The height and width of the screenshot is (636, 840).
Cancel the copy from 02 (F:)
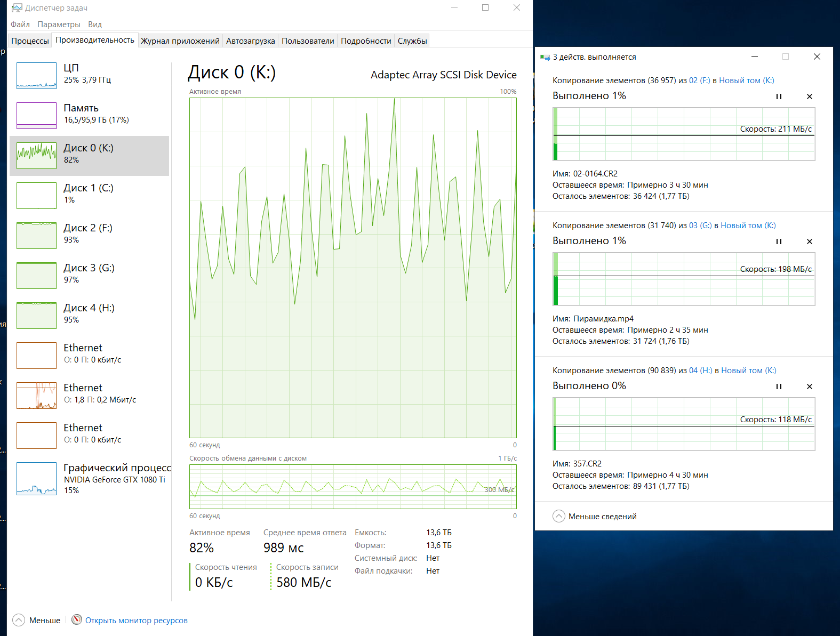click(x=809, y=96)
